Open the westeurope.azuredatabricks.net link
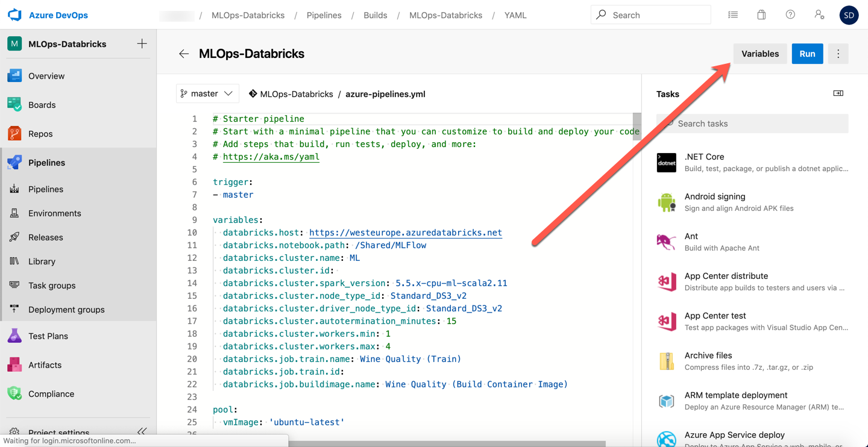The image size is (868, 447). tap(406, 233)
